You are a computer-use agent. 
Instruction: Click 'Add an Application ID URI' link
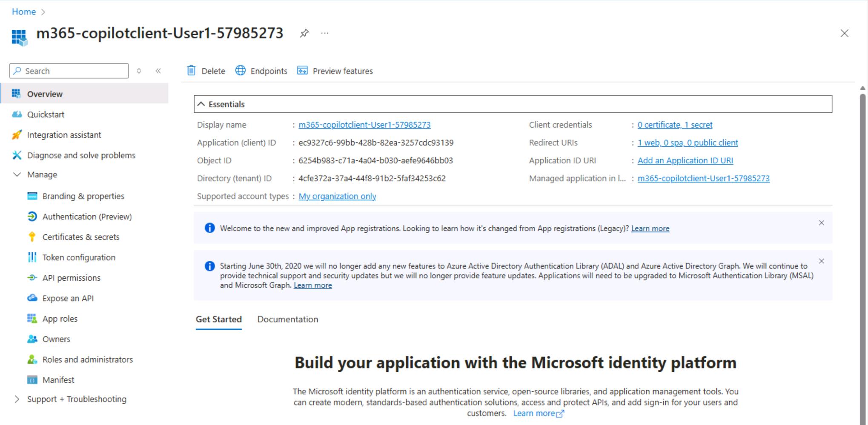[685, 160]
